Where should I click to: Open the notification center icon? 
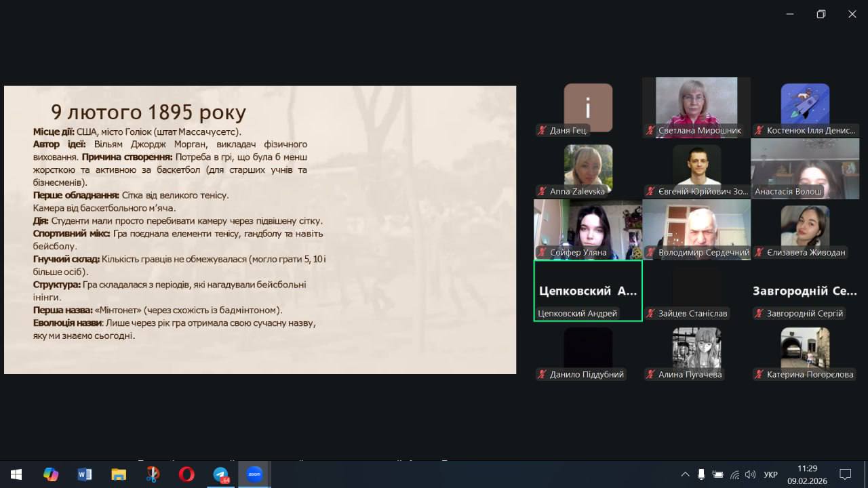click(845, 474)
